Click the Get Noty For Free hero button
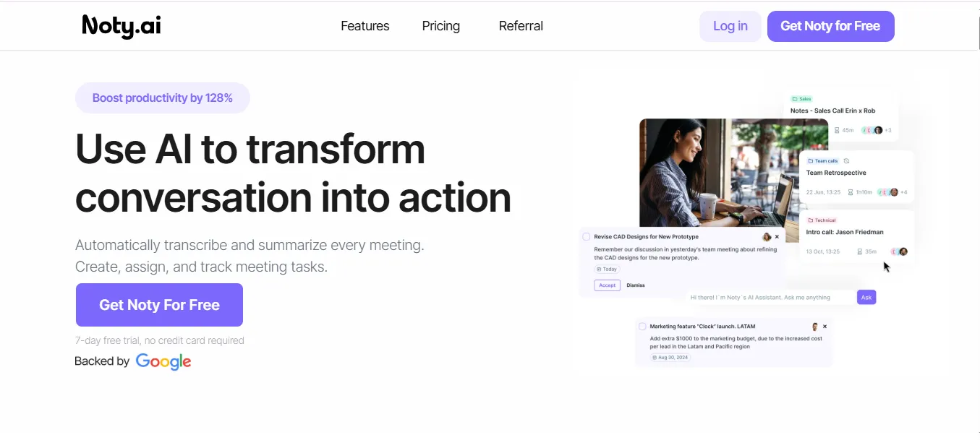The height and width of the screenshot is (440, 980). [x=159, y=305]
